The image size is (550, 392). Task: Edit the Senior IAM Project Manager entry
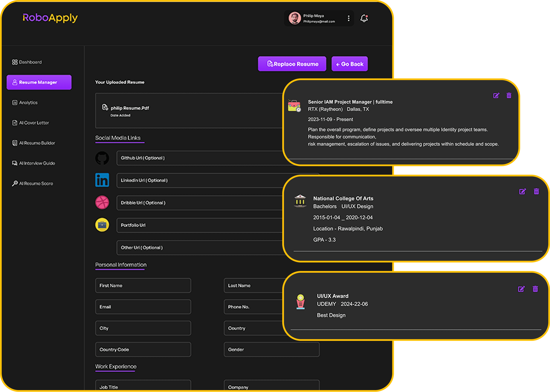pyautogui.click(x=496, y=96)
